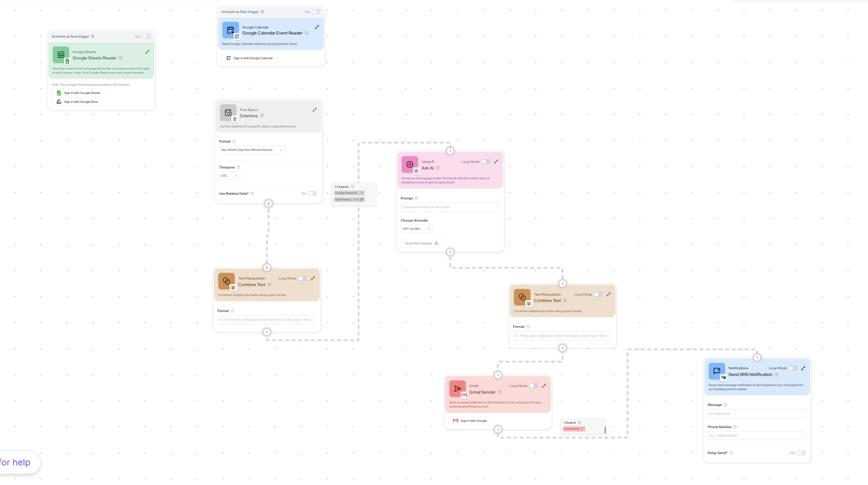Click the Google Sheets Reader node icon
Image resolution: width=868 pixels, height=485 pixels.
(61, 55)
